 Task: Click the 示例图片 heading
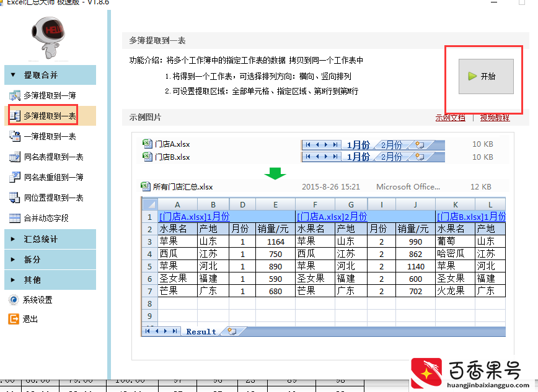[145, 117]
